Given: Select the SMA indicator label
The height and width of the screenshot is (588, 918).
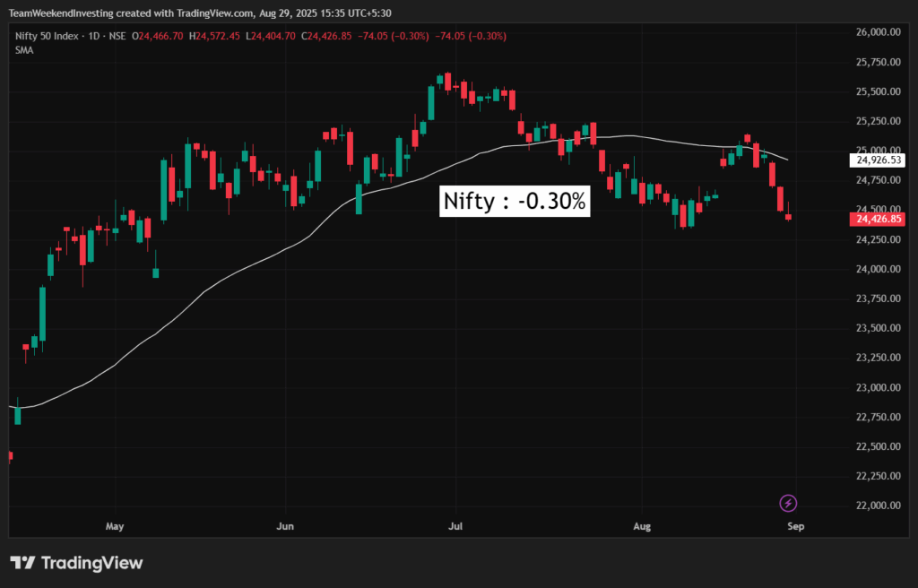Looking at the screenshot, I should (24, 50).
